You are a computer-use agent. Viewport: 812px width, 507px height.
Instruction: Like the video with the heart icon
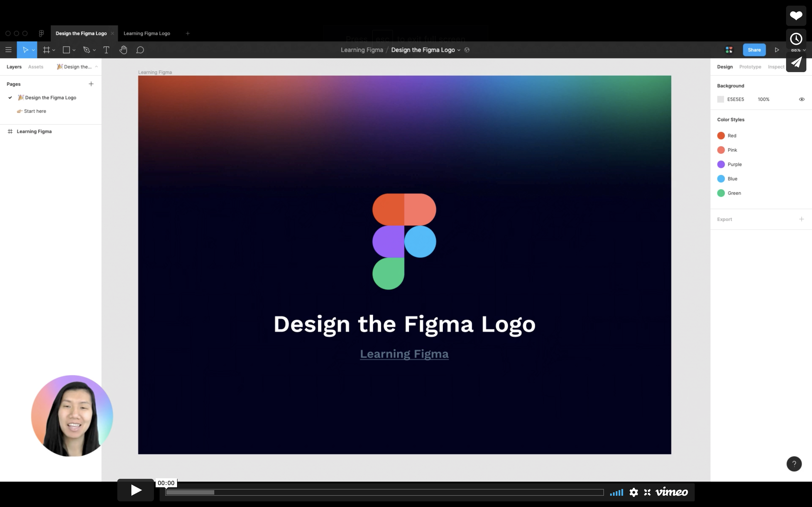click(x=796, y=15)
